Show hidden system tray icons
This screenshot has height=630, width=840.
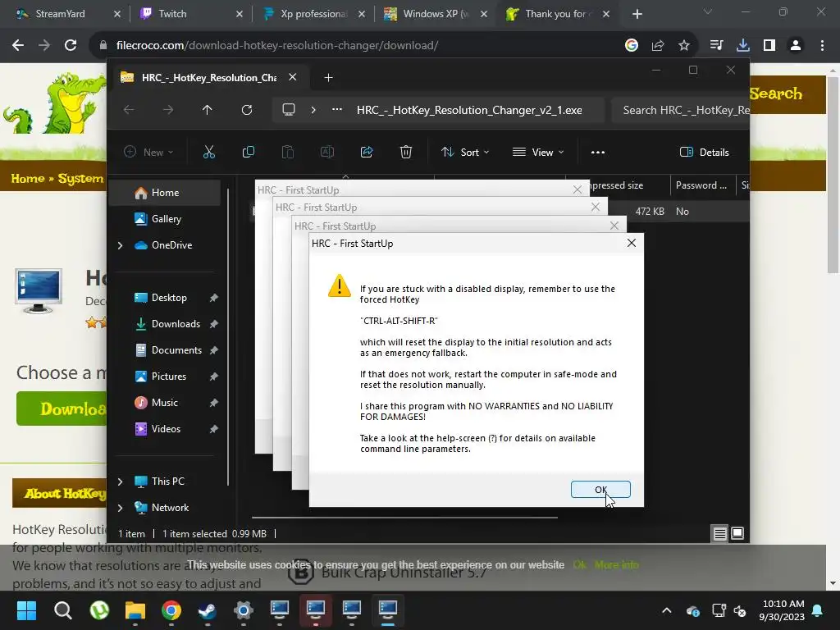tap(666, 610)
